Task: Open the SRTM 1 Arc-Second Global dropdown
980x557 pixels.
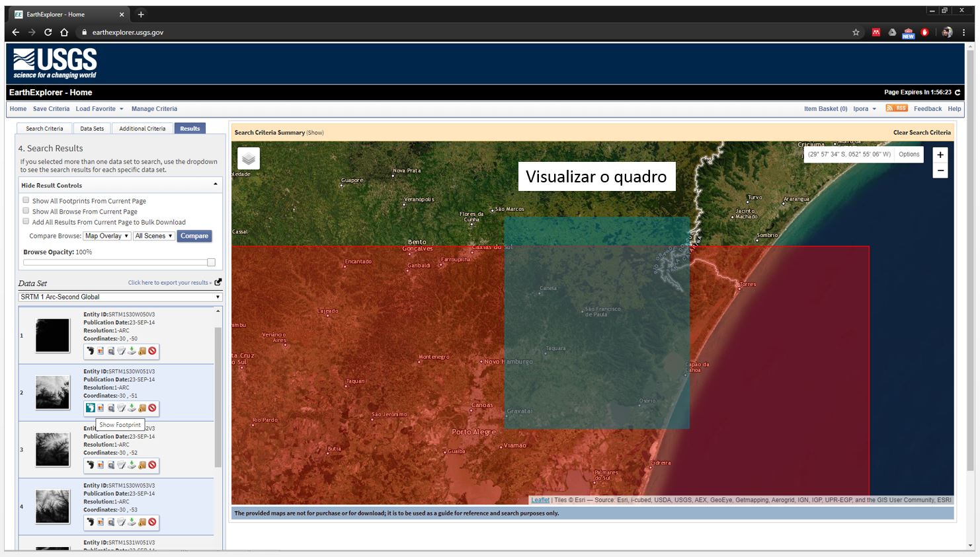Action: click(120, 297)
